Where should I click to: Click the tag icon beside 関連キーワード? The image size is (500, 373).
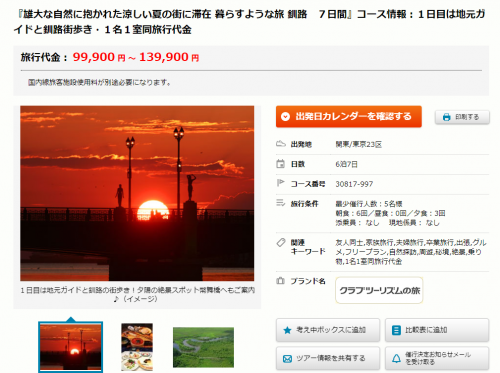(281, 242)
